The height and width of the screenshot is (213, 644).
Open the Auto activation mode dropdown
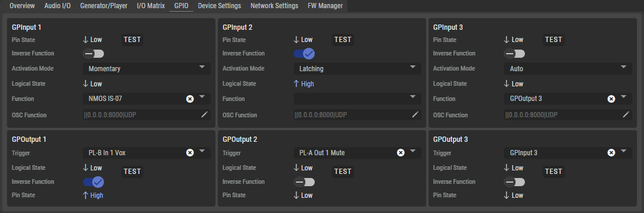coord(568,68)
